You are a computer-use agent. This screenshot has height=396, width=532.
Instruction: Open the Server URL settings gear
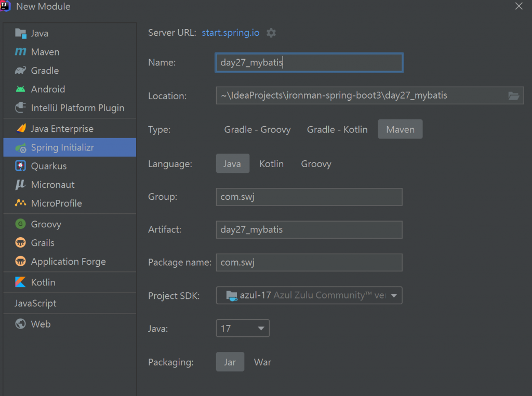pyautogui.click(x=271, y=33)
